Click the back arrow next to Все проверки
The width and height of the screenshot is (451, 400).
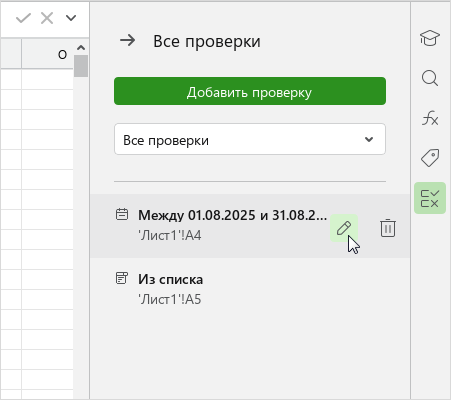pyautogui.click(x=128, y=40)
